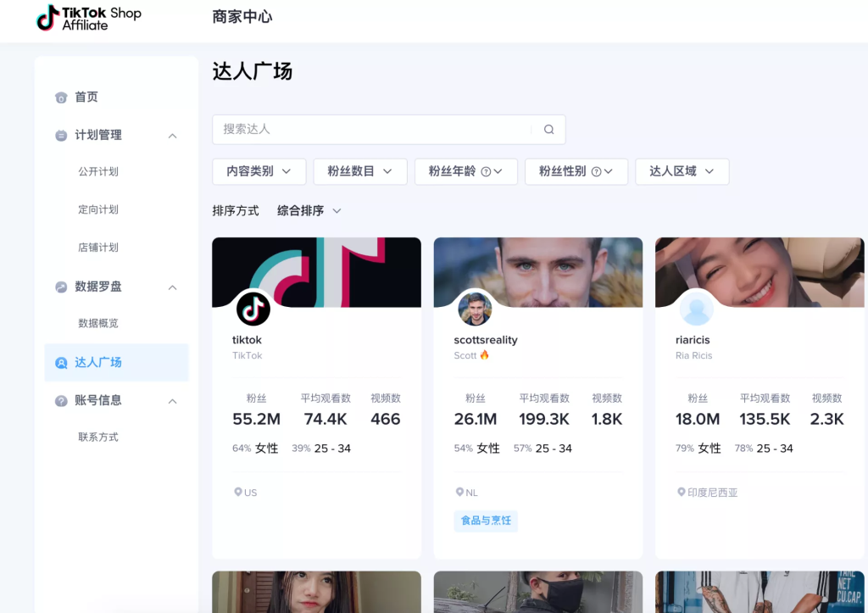The image size is (868, 613).
Task: Click the 数据罗盘 compass icon
Action: coord(61,287)
